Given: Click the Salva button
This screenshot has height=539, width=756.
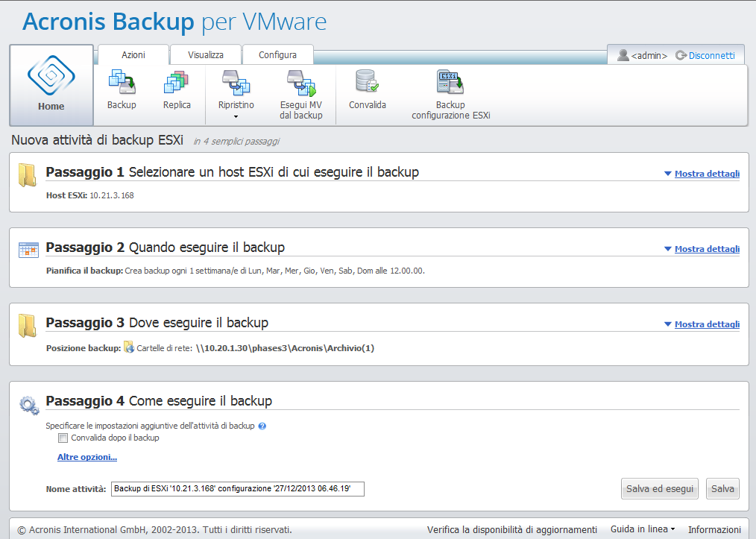Looking at the screenshot, I should coord(722,489).
